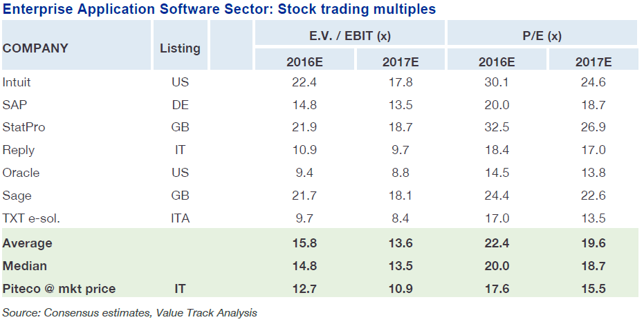The width and height of the screenshot is (644, 322).
Task: Select the Average row label
Action: pos(28,243)
